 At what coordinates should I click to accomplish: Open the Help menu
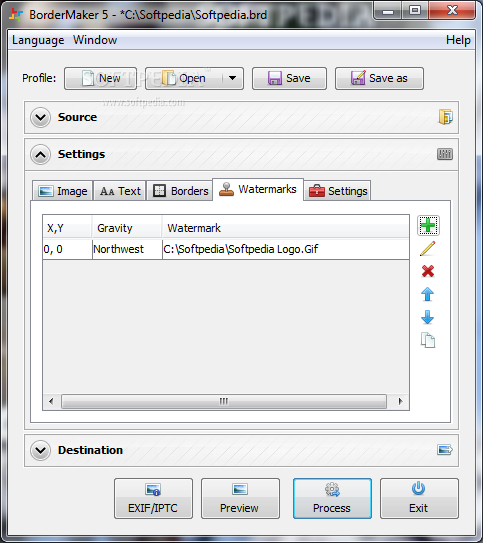pyautogui.click(x=458, y=40)
